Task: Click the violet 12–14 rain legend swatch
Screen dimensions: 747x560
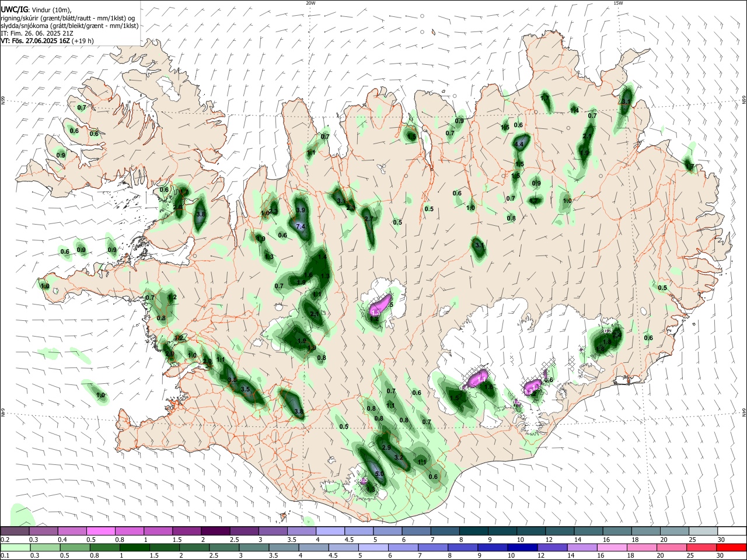Action: click(x=551, y=547)
